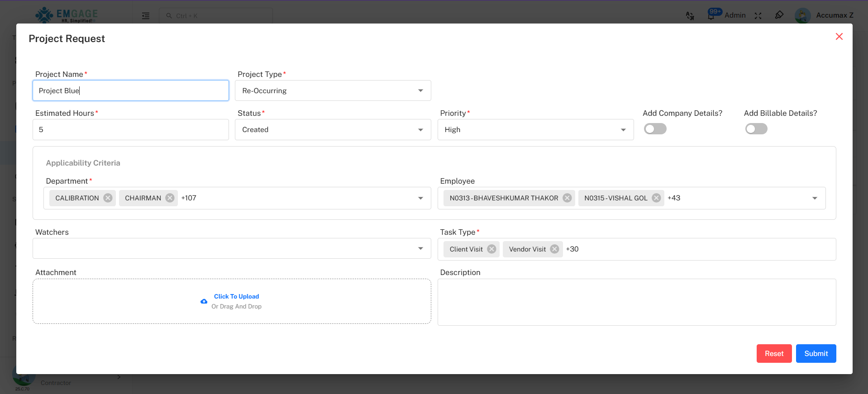The image size is (868, 394).
Task: Remove N0315-VISHAL GOL employee chip
Action: pos(656,198)
